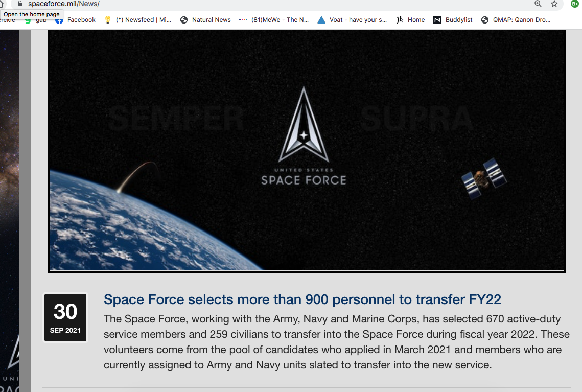The width and height of the screenshot is (582, 392).
Task: Open the article 'Space Force selects more than 900 personnel'
Action: click(302, 299)
